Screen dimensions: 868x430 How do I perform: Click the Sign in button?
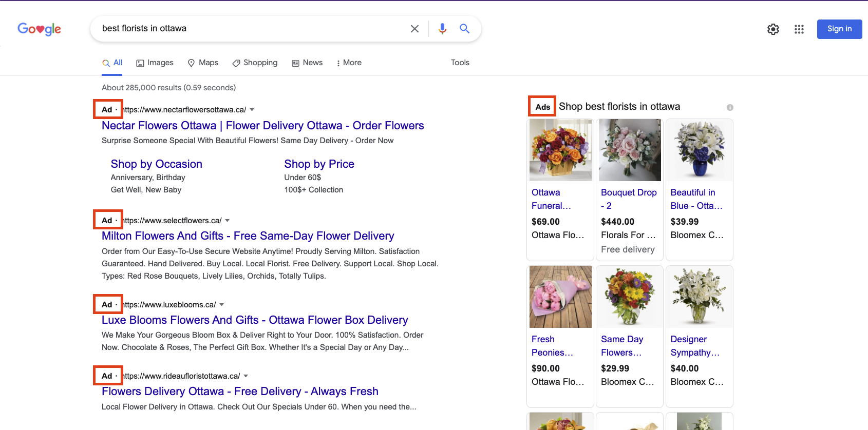coord(839,29)
